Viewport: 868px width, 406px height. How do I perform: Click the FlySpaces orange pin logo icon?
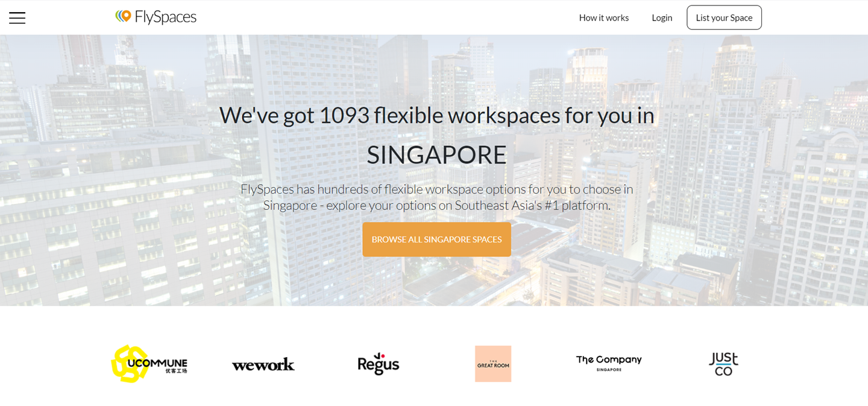click(x=124, y=16)
